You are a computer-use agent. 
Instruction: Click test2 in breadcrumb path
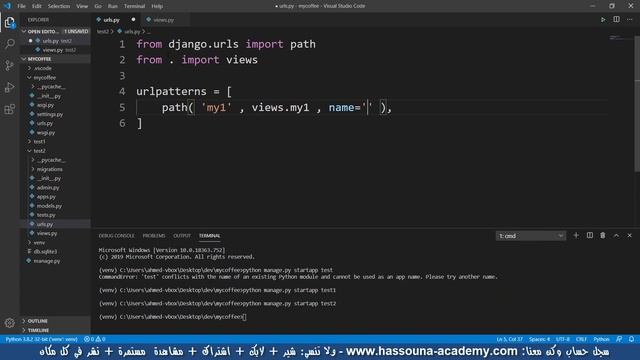click(x=102, y=31)
